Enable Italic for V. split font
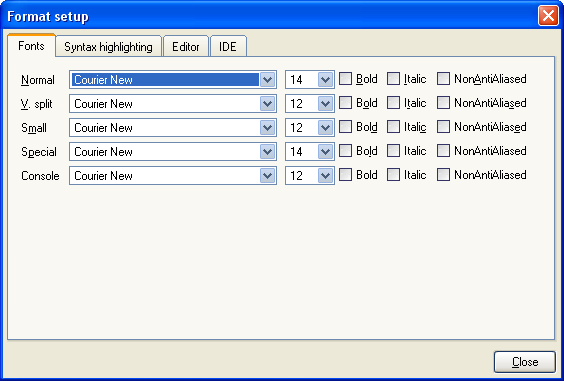The height and width of the screenshot is (381, 564). pyautogui.click(x=393, y=103)
